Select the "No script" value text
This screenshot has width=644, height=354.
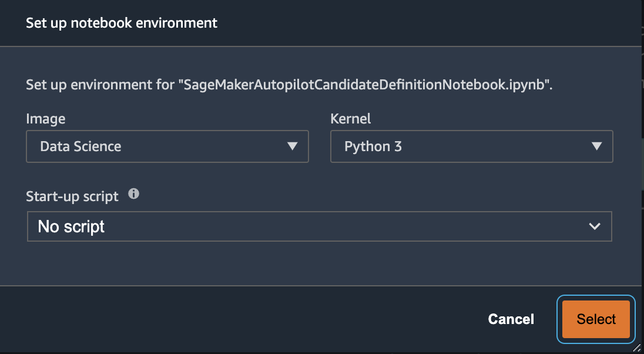tap(71, 226)
